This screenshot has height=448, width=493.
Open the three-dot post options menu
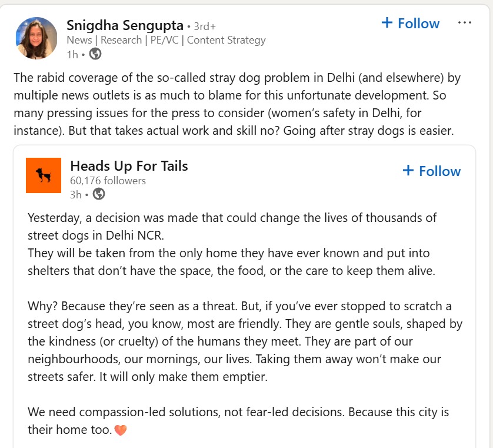(x=464, y=23)
